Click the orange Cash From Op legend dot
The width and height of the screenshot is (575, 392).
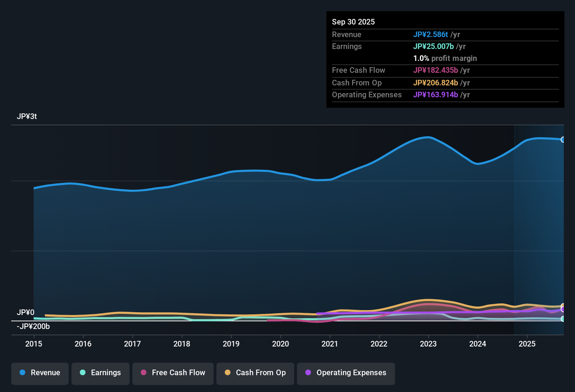227,373
